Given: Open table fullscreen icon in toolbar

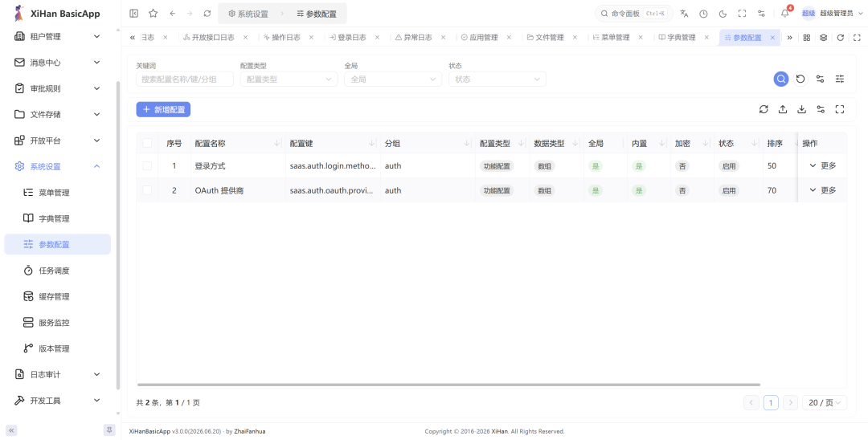Looking at the screenshot, I should pos(840,109).
